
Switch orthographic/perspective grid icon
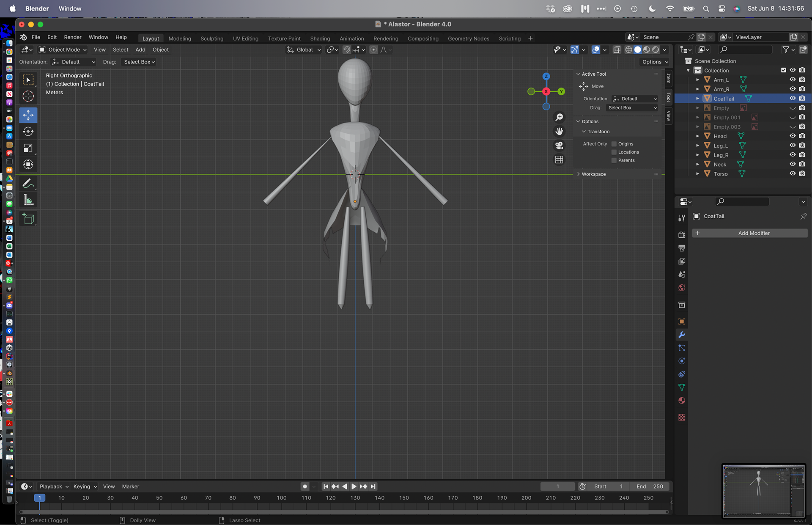tap(559, 160)
